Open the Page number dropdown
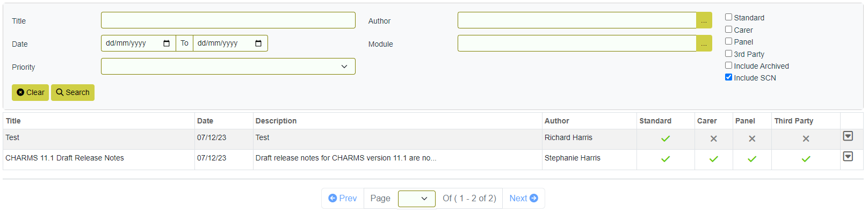Viewport: 868px width, 212px height. pos(417,199)
